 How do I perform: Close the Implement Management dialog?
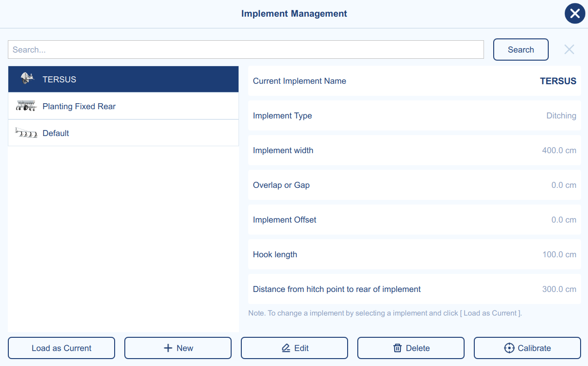[x=575, y=13]
